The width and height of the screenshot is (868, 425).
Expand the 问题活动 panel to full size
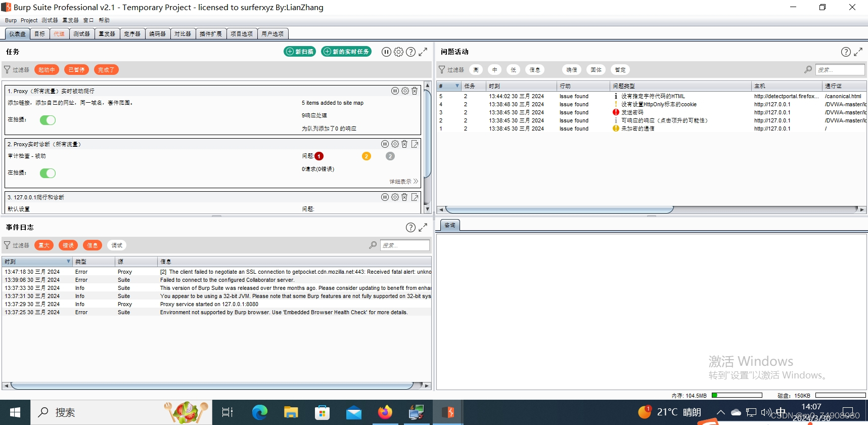click(x=858, y=52)
